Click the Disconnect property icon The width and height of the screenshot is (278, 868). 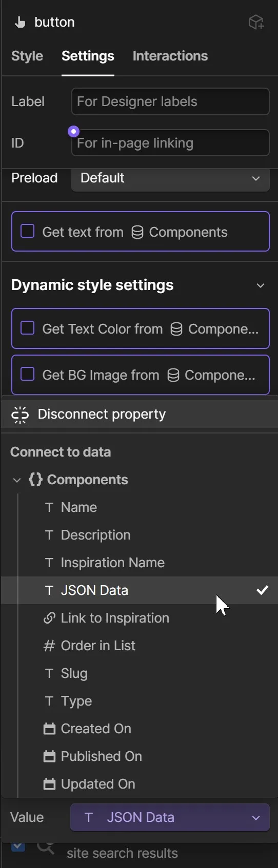pos(20,414)
